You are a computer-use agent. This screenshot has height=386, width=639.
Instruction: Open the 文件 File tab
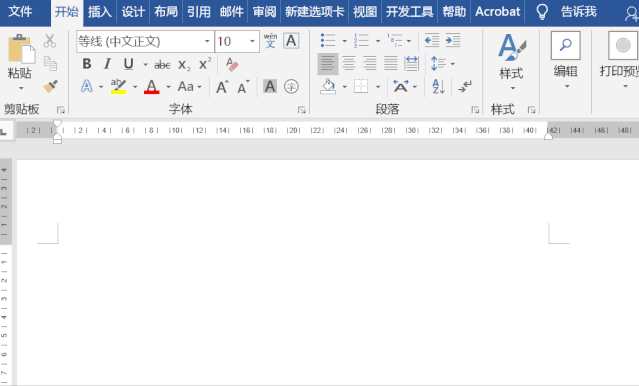[x=20, y=11]
